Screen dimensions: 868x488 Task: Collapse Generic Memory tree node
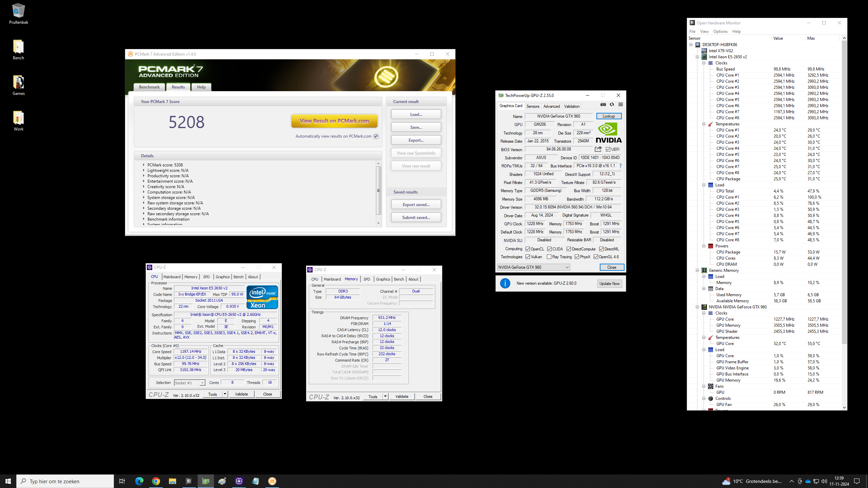pos(697,270)
